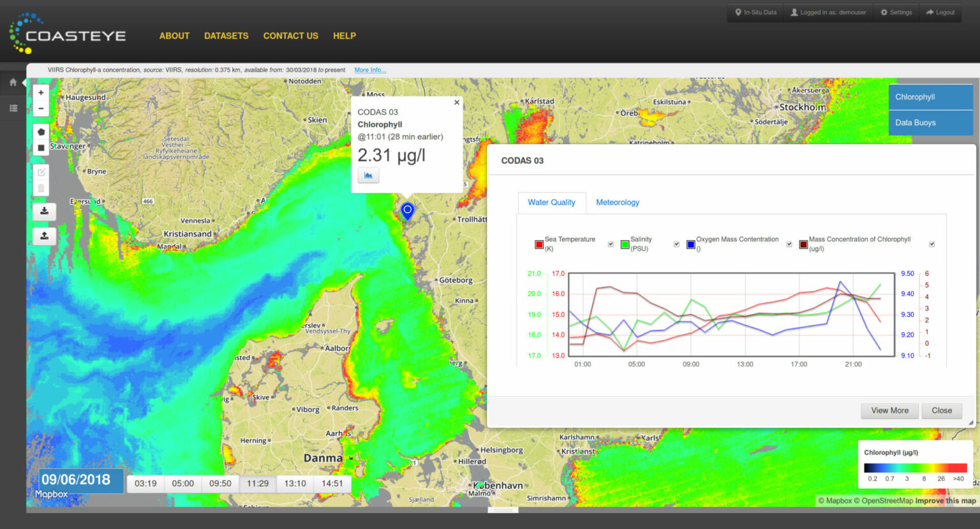
Task: Toggle the Sea Temperature checkbox
Action: 610,244
